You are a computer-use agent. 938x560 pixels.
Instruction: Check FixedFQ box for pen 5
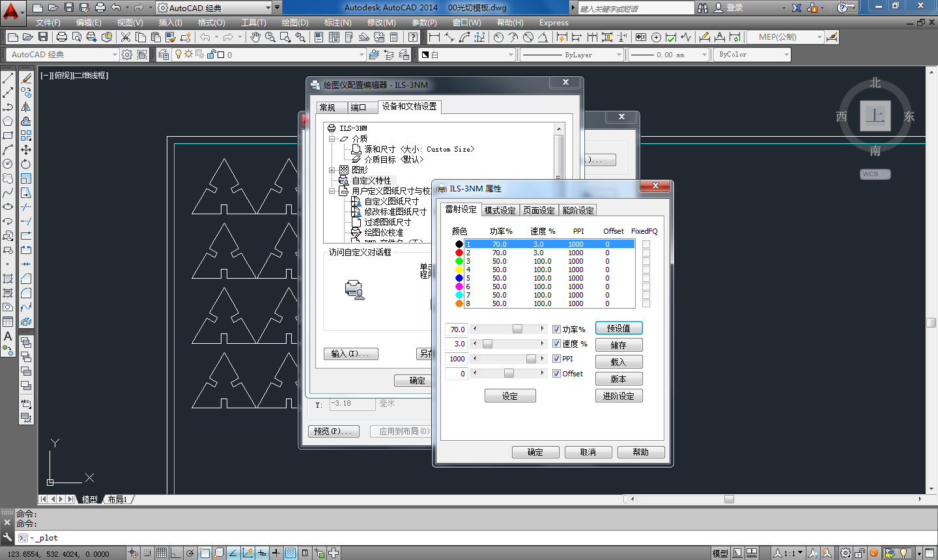coord(646,278)
